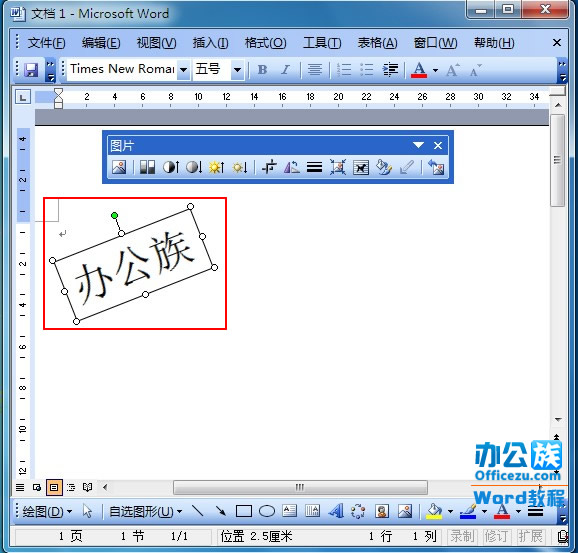This screenshot has height=553, width=578.
Task: Open the Times New Roman font dropdown
Action: (183, 69)
